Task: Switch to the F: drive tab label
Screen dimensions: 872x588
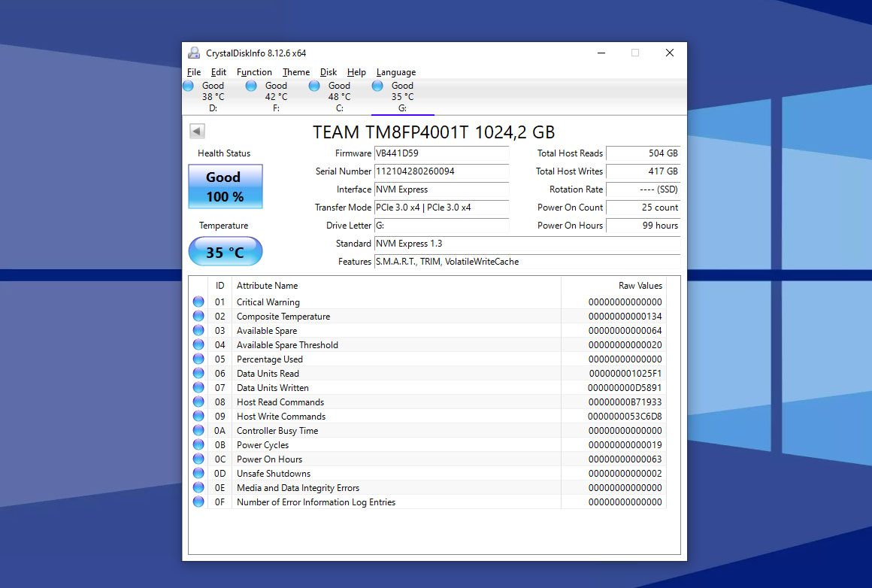Action: [x=276, y=108]
